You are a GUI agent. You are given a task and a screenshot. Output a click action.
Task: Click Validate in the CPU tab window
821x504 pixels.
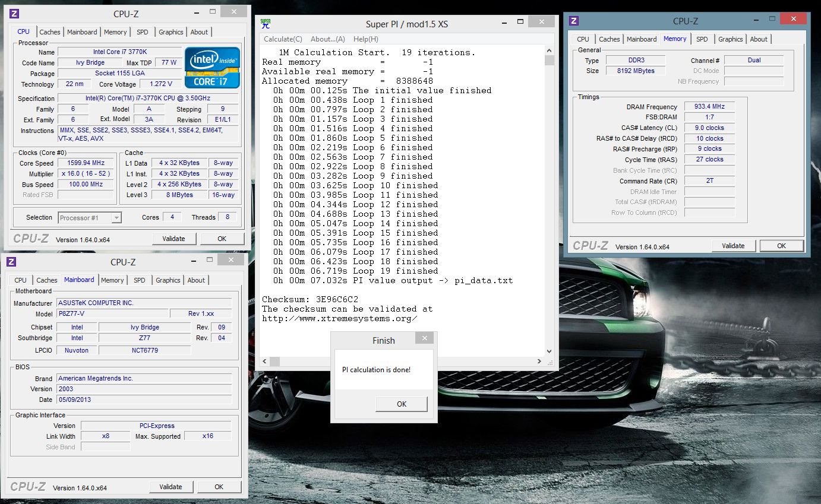click(x=173, y=239)
